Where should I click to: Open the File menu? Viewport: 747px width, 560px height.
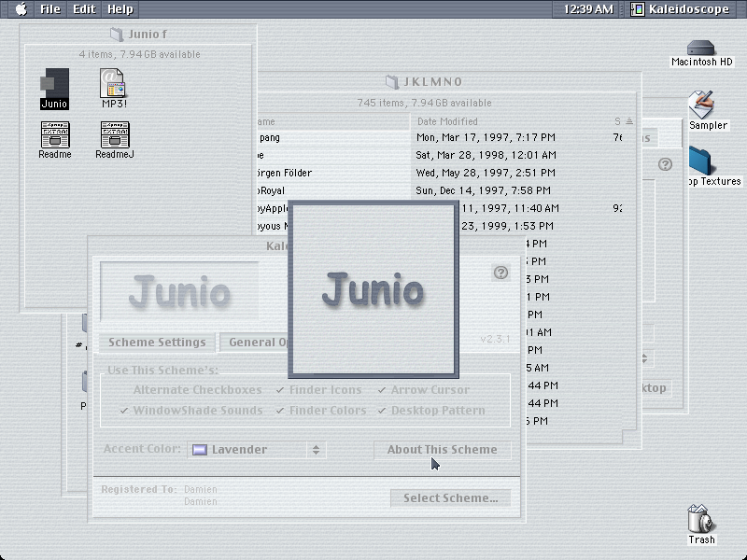50,9
